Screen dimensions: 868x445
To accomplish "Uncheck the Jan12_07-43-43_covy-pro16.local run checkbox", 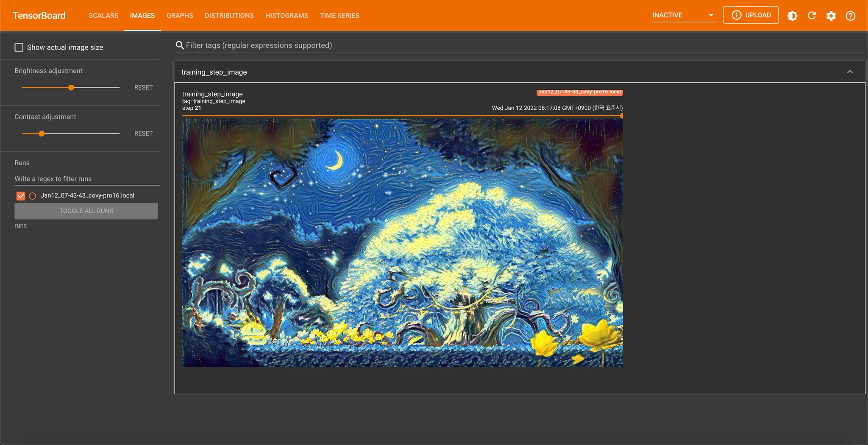I will (x=21, y=196).
